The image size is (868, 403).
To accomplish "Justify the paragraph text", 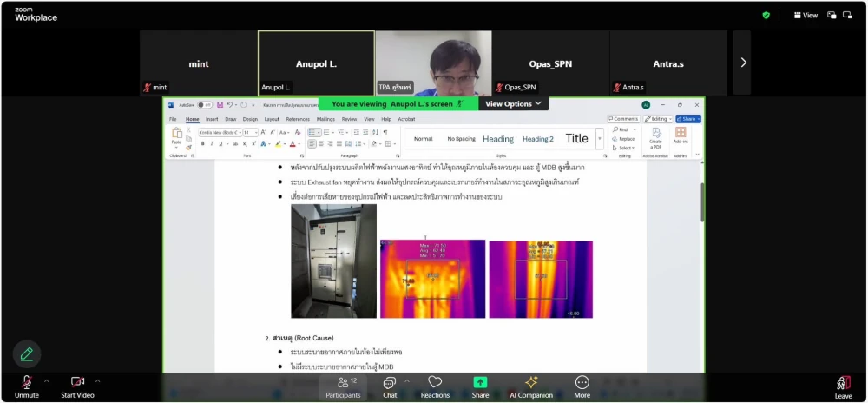I will point(339,143).
